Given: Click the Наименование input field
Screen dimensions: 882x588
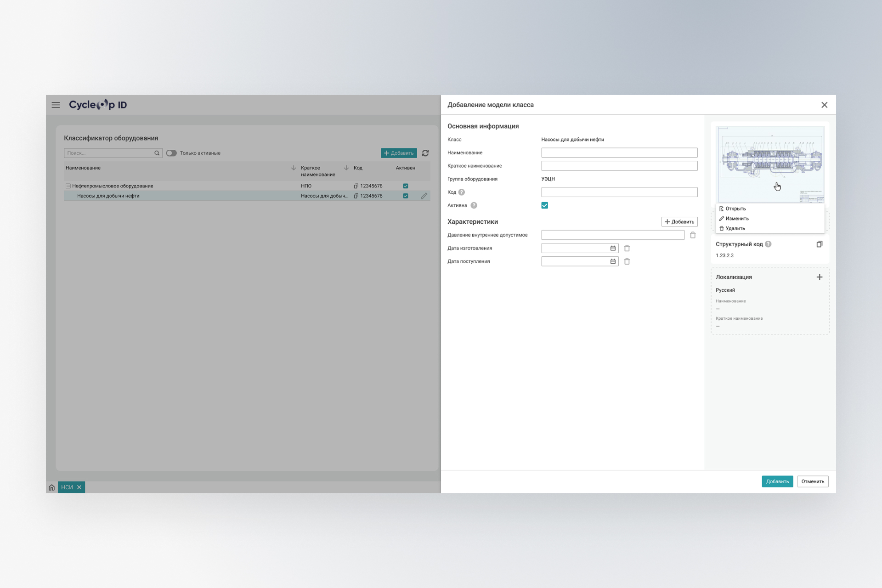Looking at the screenshot, I should pos(619,153).
